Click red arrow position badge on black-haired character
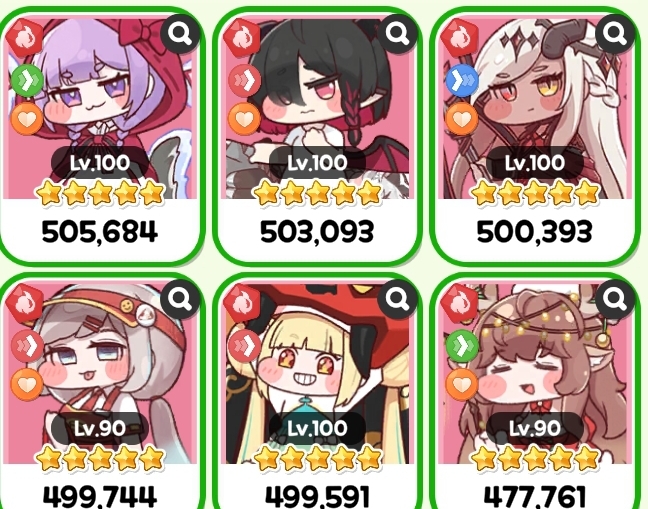648x509 pixels. (245, 81)
